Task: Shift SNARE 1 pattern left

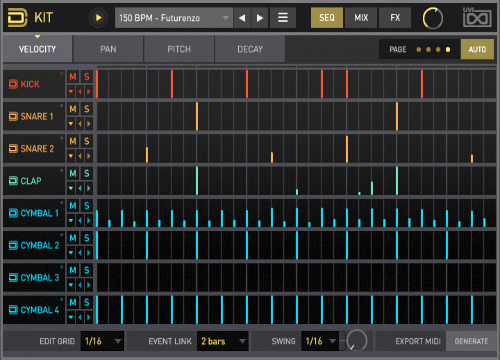Action: tap(80, 124)
